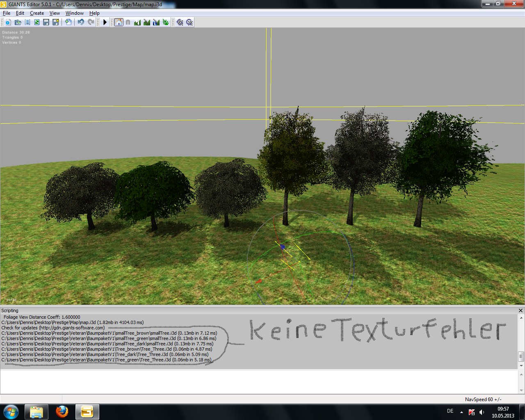525x420 pixels.
Task: Click the scripting log scrollbar thumb
Action: tap(521, 356)
